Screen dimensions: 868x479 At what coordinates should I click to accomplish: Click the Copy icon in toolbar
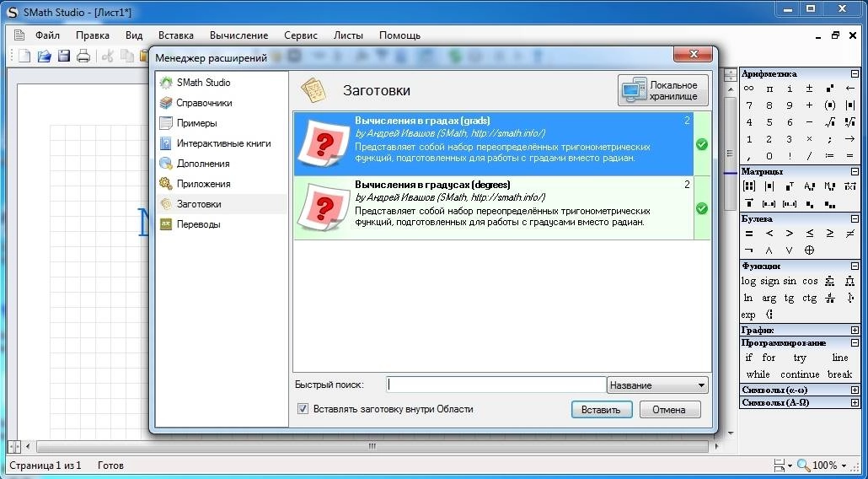coord(127,56)
